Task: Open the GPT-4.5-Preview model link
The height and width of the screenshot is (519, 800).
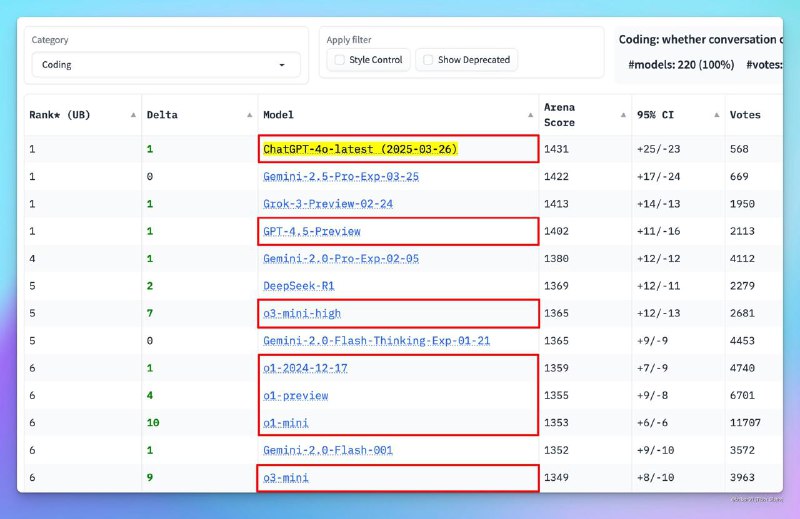Action: (312, 231)
